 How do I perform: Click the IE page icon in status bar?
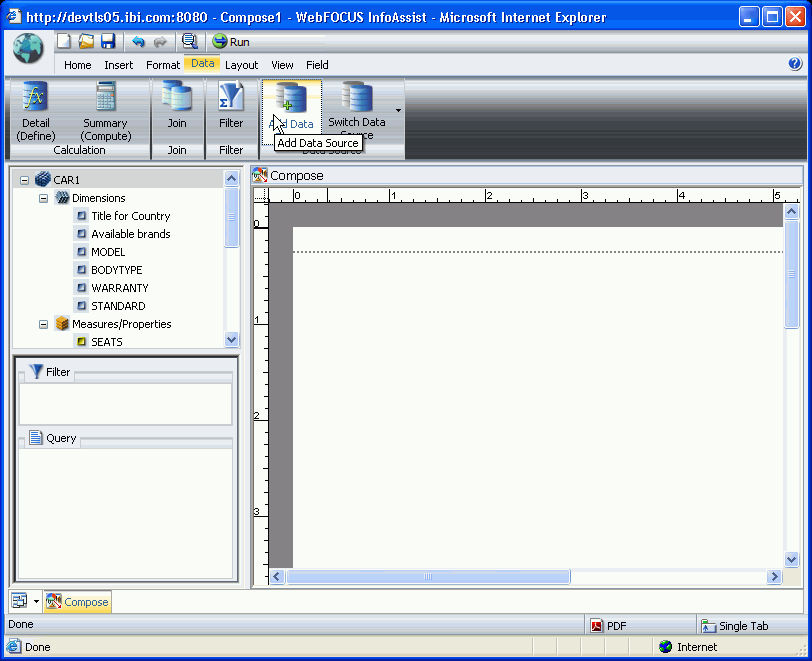click(13, 646)
